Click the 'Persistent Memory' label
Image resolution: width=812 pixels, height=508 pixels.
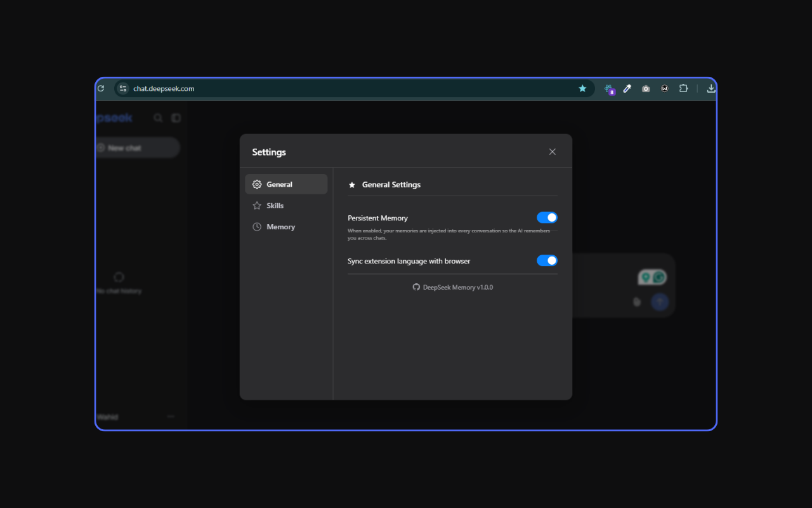pyautogui.click(x=377, y=218)
